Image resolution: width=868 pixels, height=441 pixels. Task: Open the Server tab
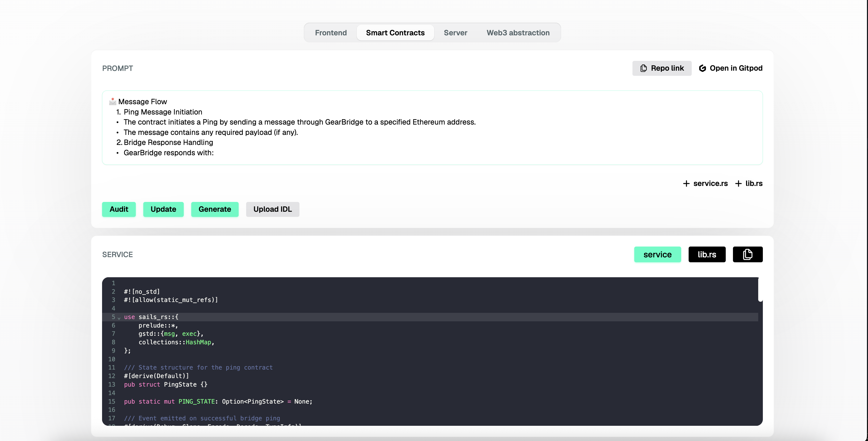tap(455, 33)
